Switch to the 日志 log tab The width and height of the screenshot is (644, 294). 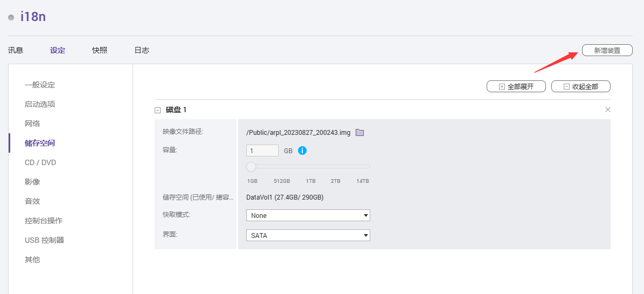pos(142,50)
